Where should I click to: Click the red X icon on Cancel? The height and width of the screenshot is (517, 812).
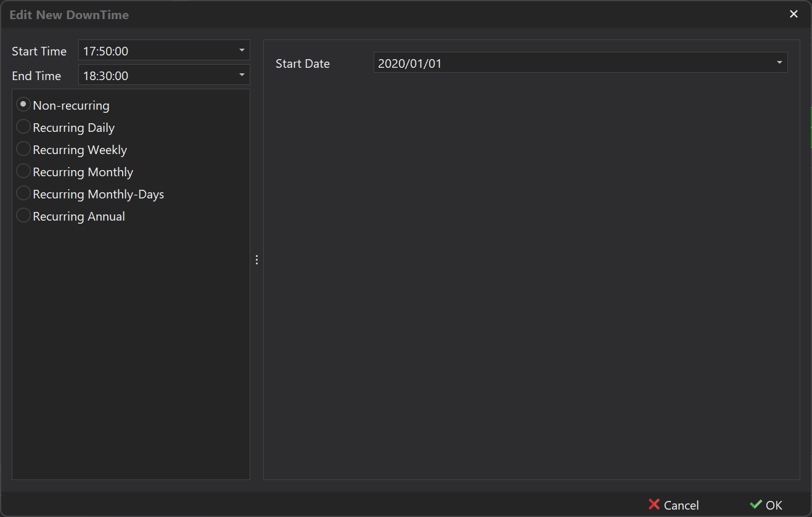(x=654, y=505)
